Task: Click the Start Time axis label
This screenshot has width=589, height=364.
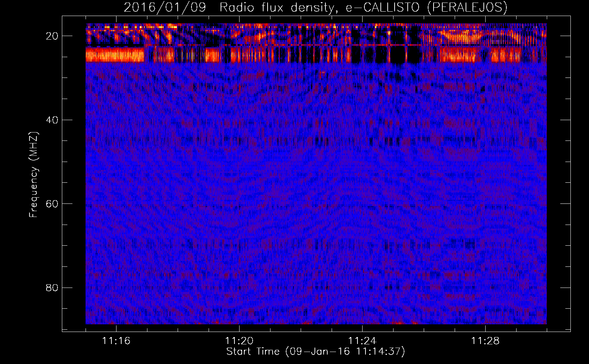Action: [x=316, y=352]
